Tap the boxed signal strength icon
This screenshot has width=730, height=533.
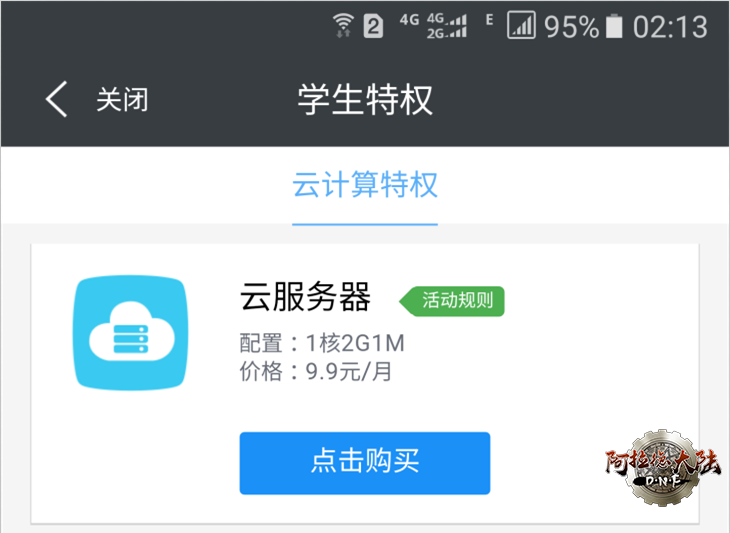tap(521, 26)
